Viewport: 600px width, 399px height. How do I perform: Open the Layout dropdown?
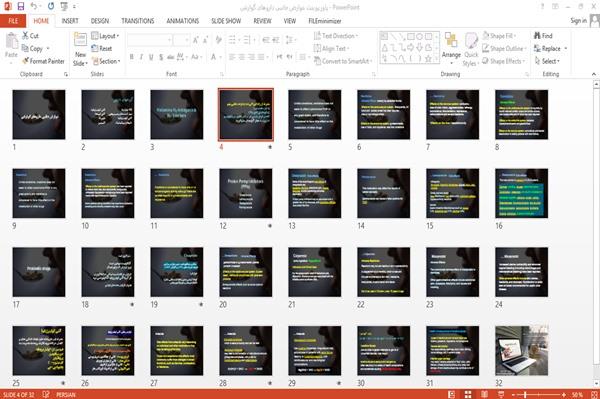point(105,36)
